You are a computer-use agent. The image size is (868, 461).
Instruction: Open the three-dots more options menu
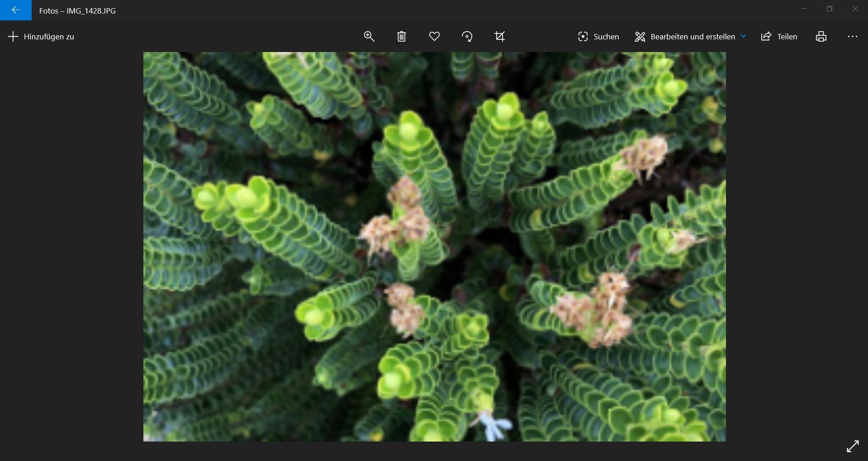coord(853,37)
